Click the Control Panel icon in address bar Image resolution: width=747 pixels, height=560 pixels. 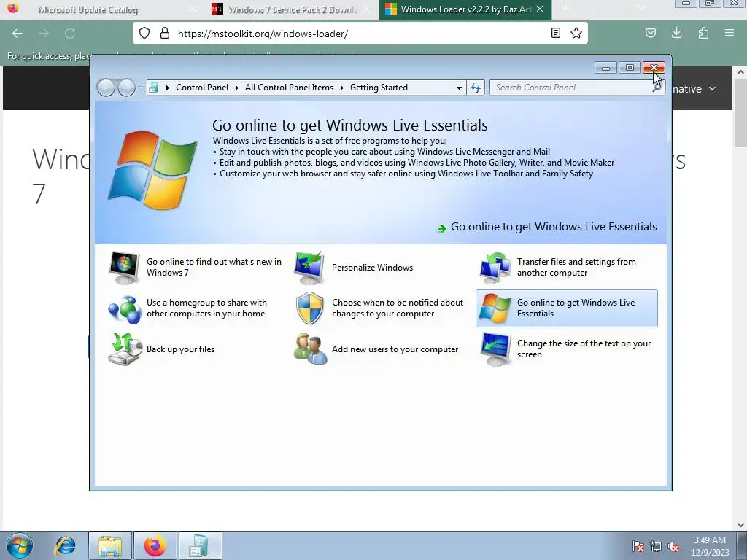[x=153, y=87]
